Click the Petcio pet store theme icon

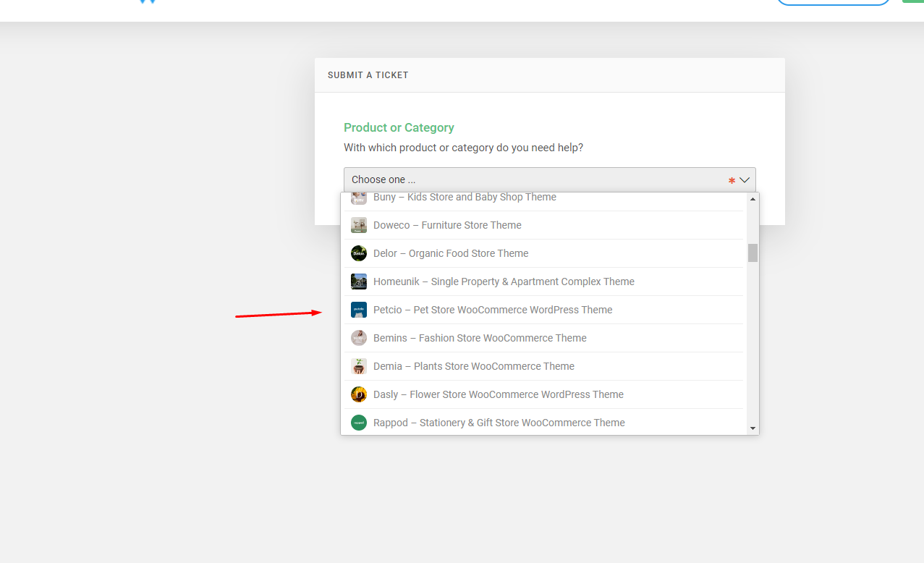359,310
